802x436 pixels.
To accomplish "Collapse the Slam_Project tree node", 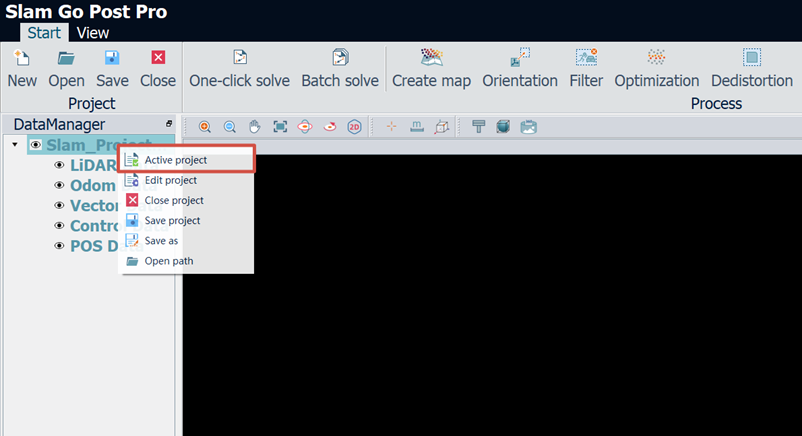I will pos(15,145).
